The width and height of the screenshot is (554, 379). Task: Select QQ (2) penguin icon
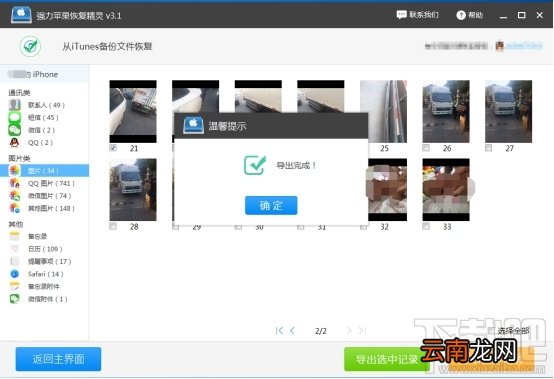coord(14,143)
